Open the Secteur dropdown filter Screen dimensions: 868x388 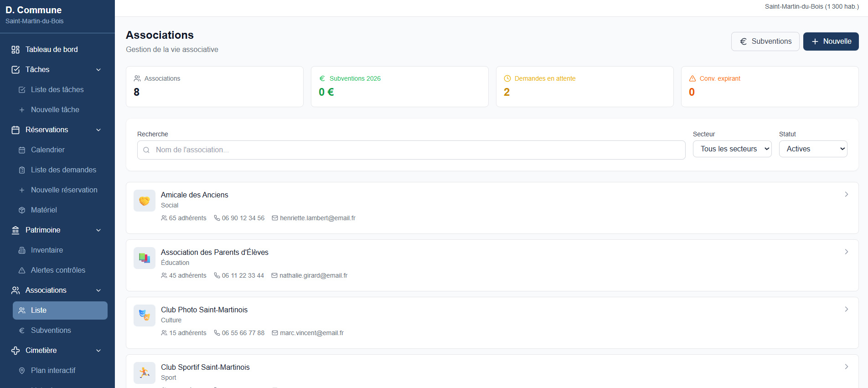tap(732, 149)
